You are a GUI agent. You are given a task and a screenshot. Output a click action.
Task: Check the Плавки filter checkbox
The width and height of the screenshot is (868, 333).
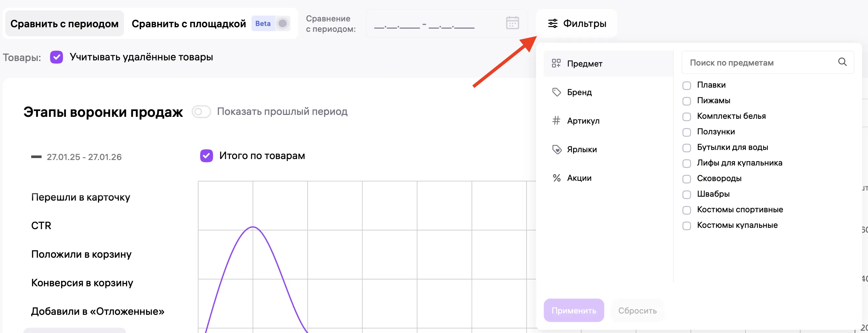(x=687, y=85)
